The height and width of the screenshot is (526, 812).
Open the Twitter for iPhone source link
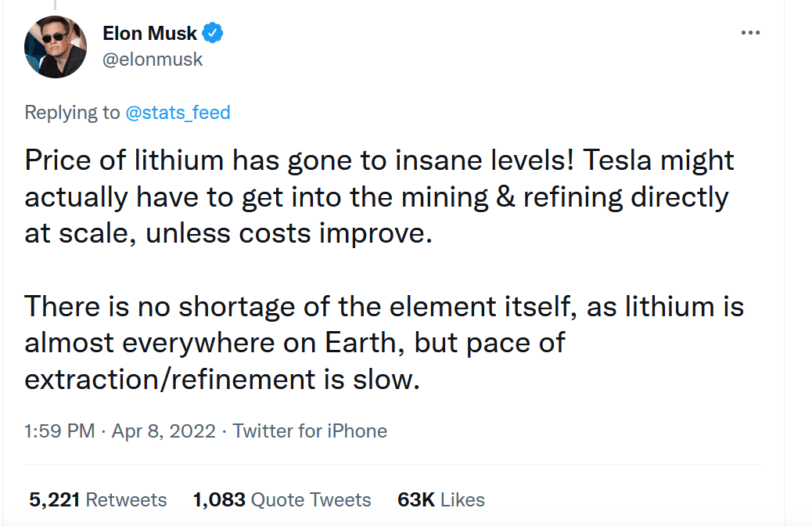tap(310, 431)
